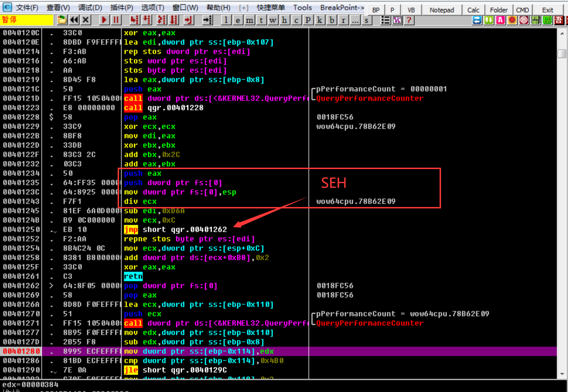Screen dimensions: 568x392
Task: Select the 'jmp short qgr.00401262' row
Action: [x=279, y=229]
